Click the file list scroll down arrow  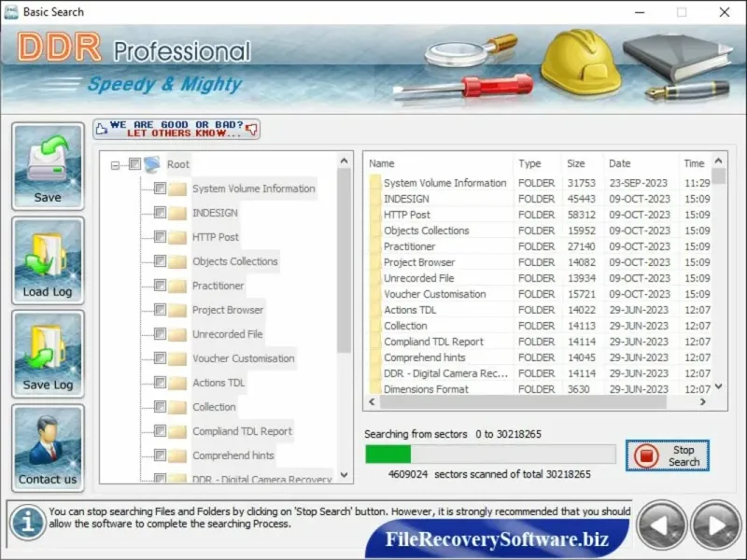click(x=719, y=386)
